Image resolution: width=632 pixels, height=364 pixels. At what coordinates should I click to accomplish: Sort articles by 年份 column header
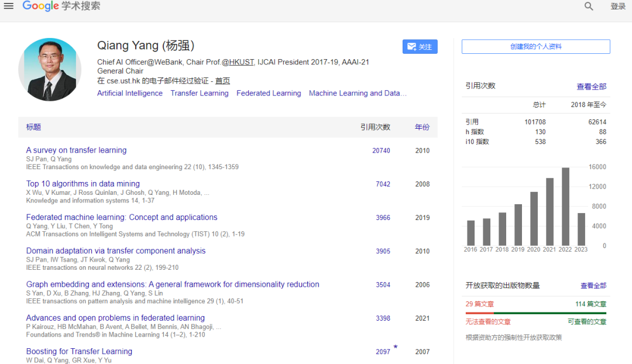[x=422, y=128]
